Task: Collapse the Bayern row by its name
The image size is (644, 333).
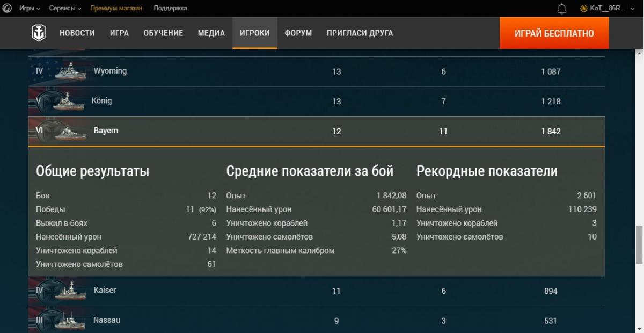Action: click(106, 131)
